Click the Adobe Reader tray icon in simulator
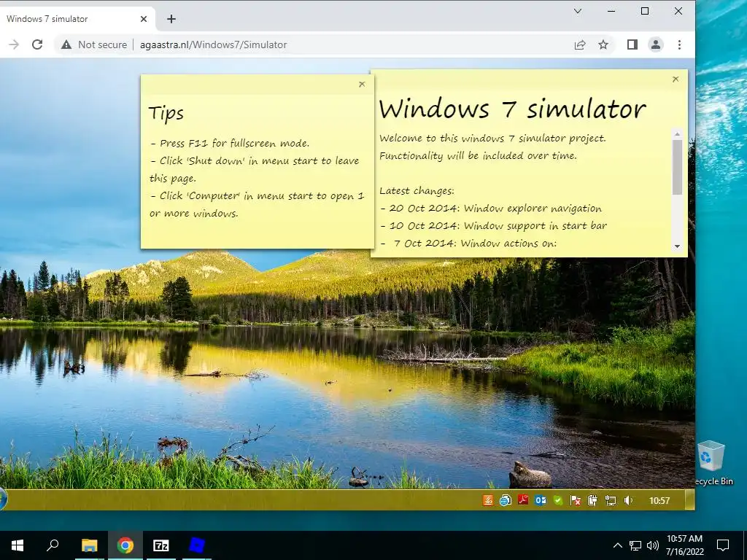The height and width of the screenshot is (560, 747). tap(523, 500)
